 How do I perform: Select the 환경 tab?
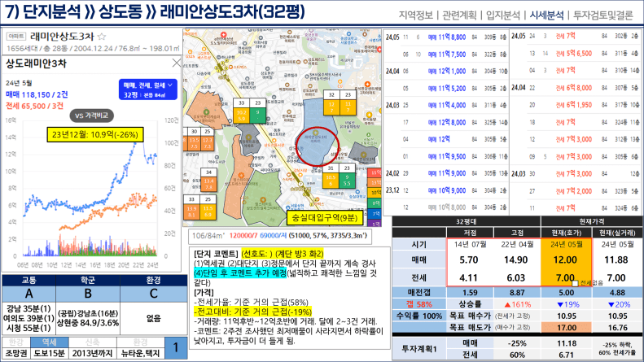141,342
